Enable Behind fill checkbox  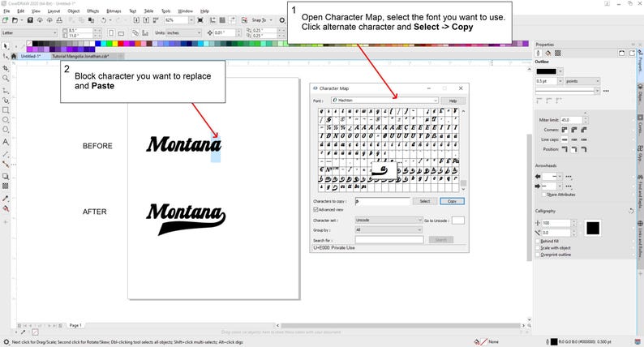[x=538, y=241]
